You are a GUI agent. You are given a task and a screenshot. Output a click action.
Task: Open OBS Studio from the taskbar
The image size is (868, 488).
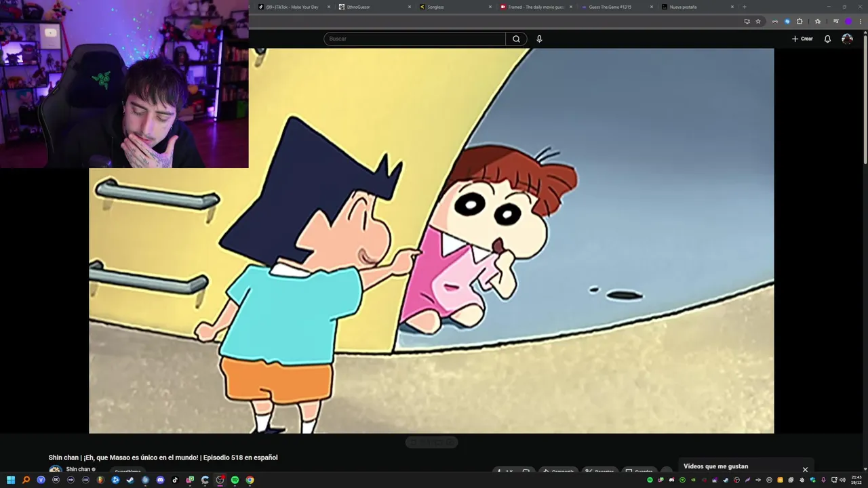click(220, 480)
